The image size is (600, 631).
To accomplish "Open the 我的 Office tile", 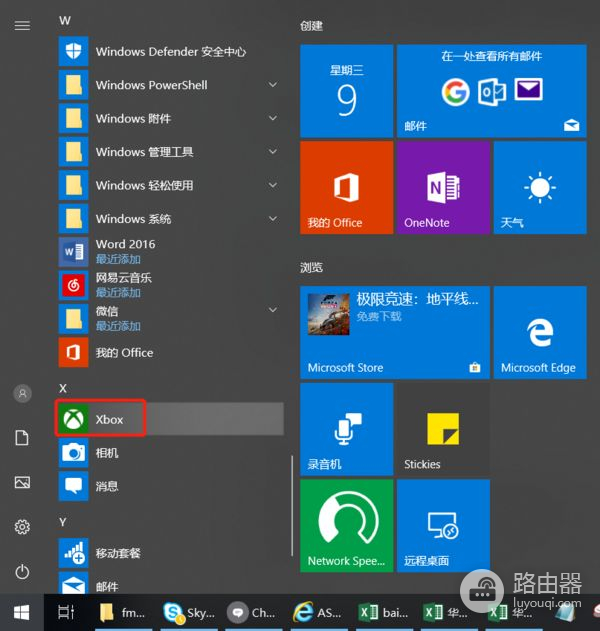I will coord(346,187).
